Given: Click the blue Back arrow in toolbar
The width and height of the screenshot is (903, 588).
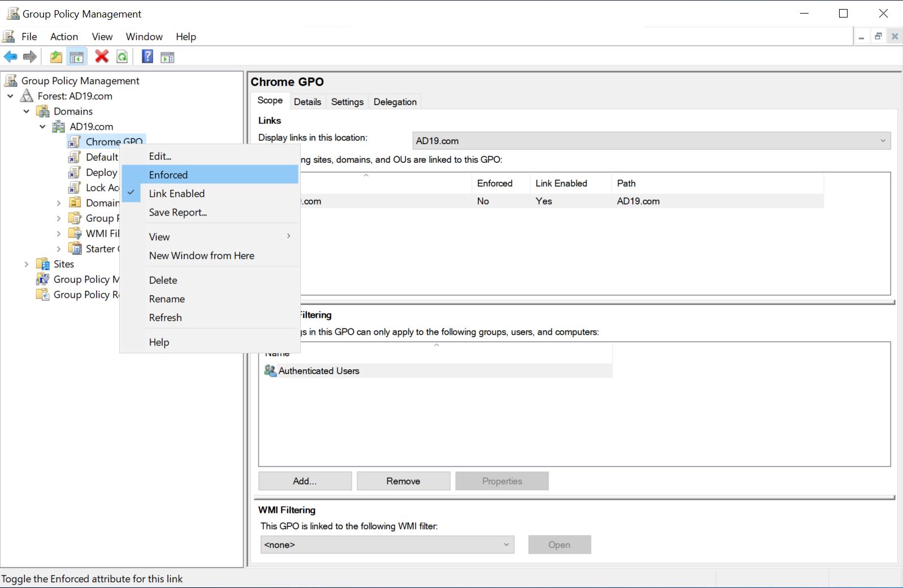Looking at the screenshot, I should (11, 57).
